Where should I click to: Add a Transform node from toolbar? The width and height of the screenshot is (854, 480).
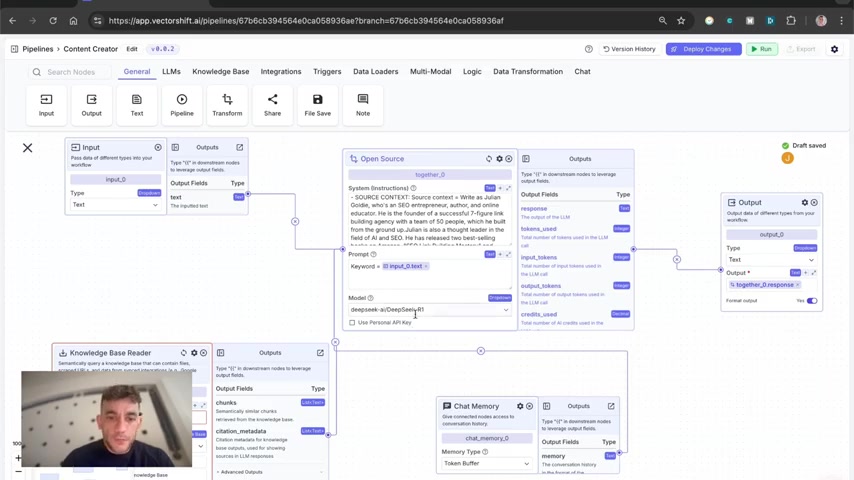227,105
